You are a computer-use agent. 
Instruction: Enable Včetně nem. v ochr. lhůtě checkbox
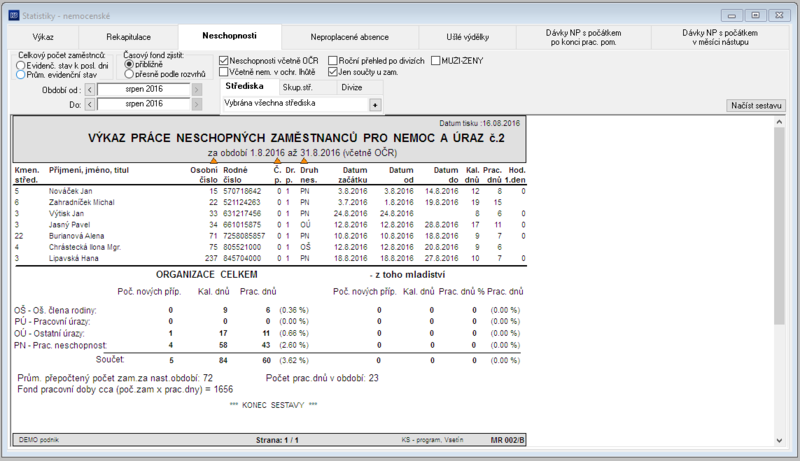(223, 72)
